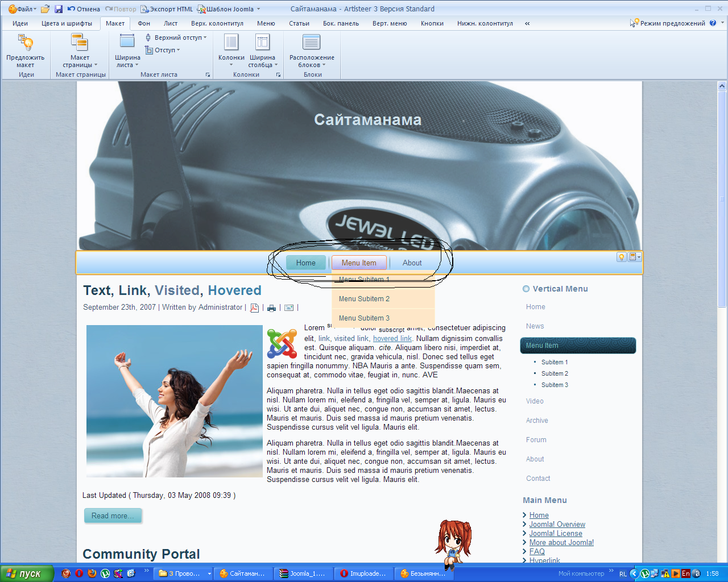The height and width of the screenshot is (582, 728).
Task: Click the lightbulb icon on the preview menu bar
Action: (621, 257)
